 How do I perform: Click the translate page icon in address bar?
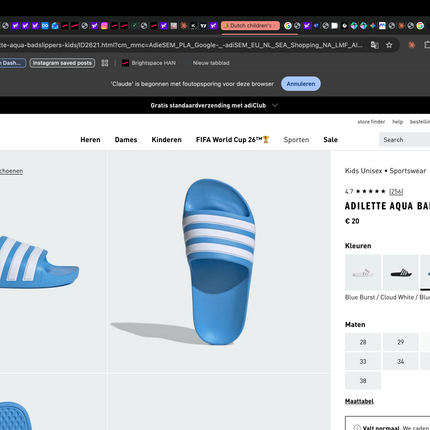pos(375,45)
